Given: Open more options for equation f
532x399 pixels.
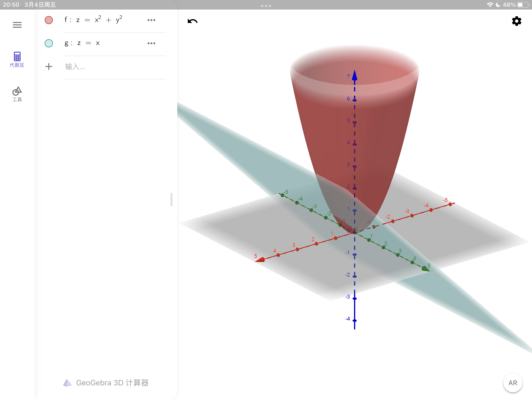Looking at the screenshot, I should (151, 20).
